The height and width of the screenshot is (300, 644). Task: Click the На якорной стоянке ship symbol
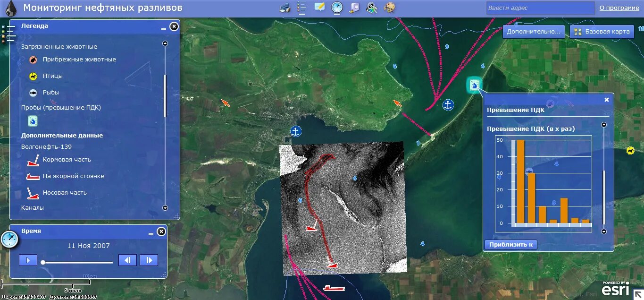coord(33,176)
